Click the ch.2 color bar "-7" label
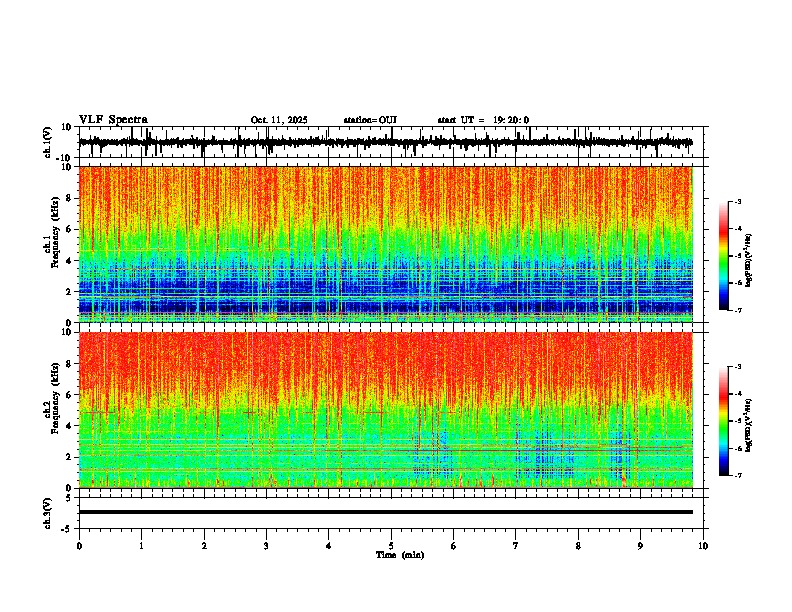The image size is (792, 612). (738, 475)
